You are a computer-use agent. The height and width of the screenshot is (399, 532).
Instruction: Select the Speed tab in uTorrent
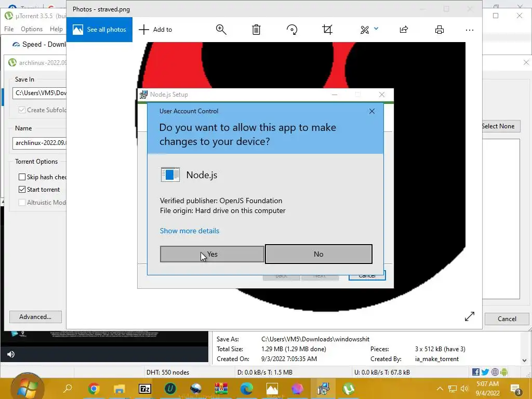38,45
